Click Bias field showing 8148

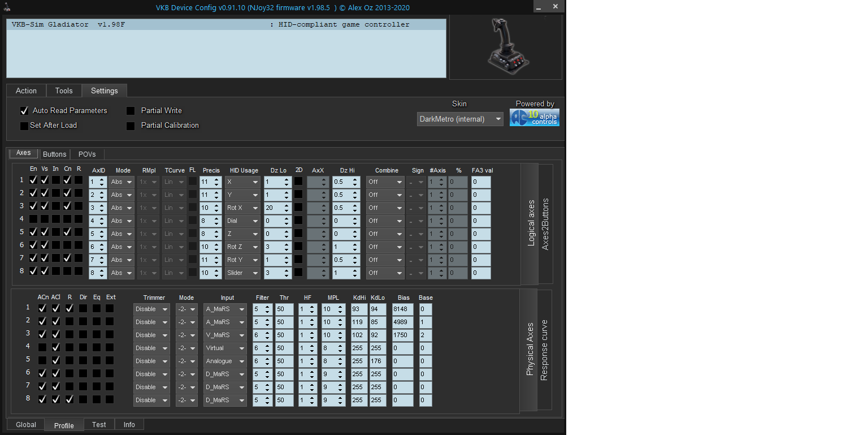(403, 309)
